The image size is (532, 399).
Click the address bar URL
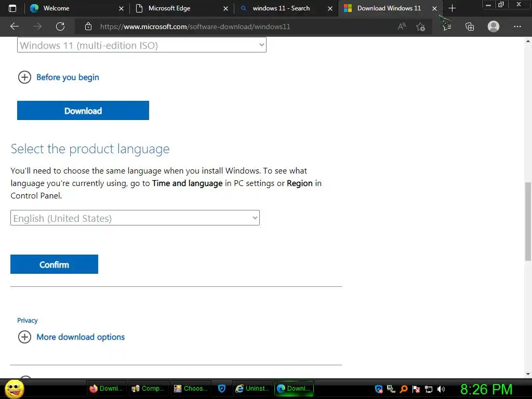[195, 27]
